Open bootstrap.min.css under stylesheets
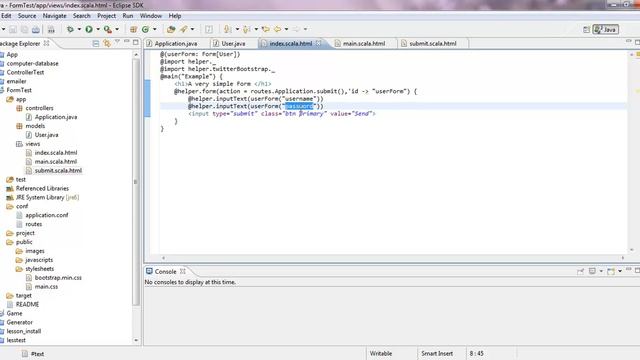Image resolution: width=640 pixels, height=360 pixels. 58,278
